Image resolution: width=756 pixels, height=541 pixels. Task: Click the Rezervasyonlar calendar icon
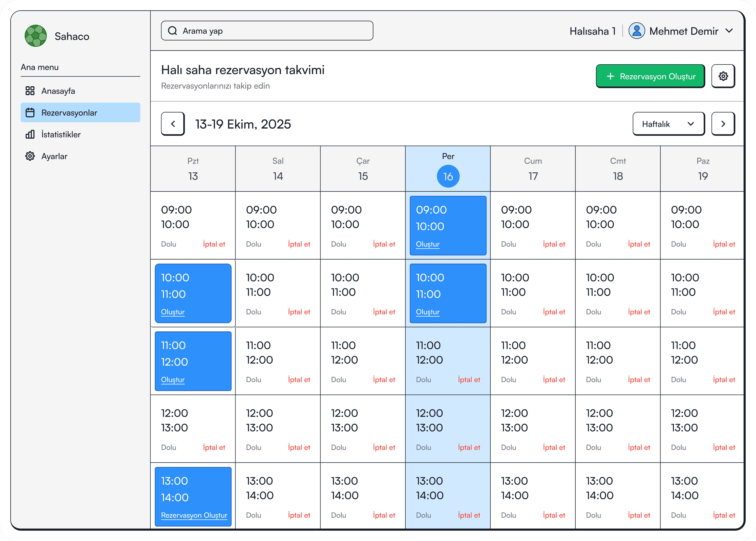(30, 113)
